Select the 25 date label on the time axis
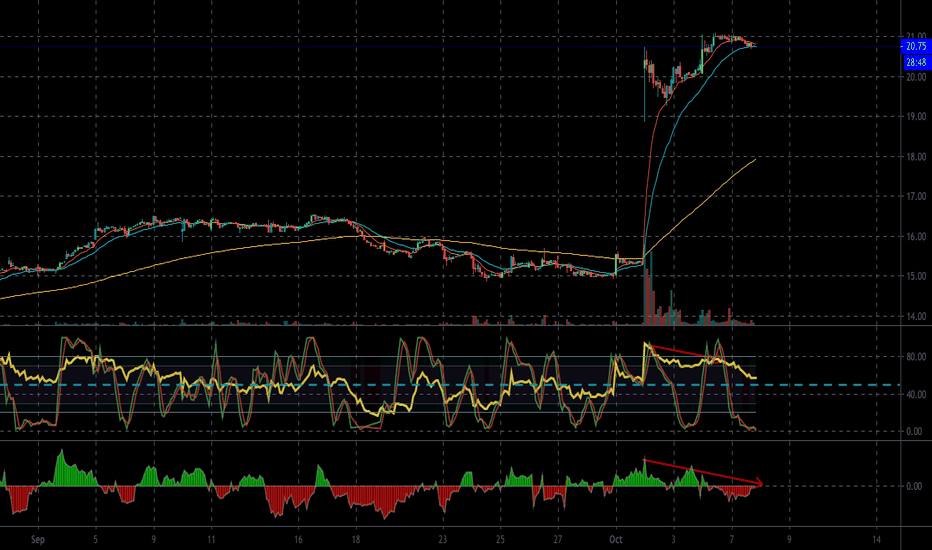This screenshot has height=550, width=932. pyautogui.click(x=500, y=540)
